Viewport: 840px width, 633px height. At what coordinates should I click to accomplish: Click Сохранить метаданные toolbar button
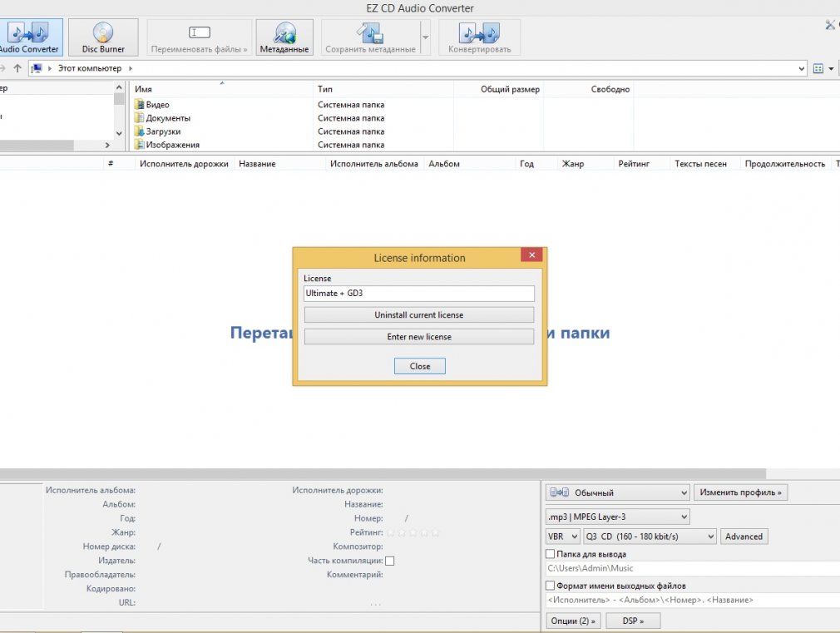[371, 37]
